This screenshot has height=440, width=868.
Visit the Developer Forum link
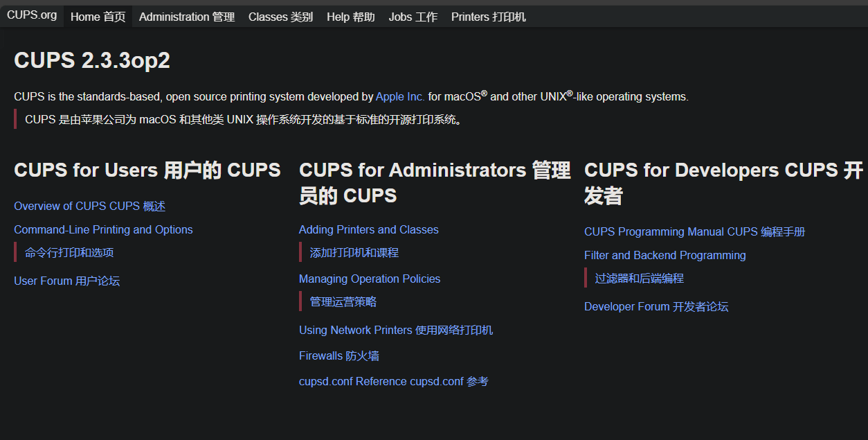click(655, 307)
